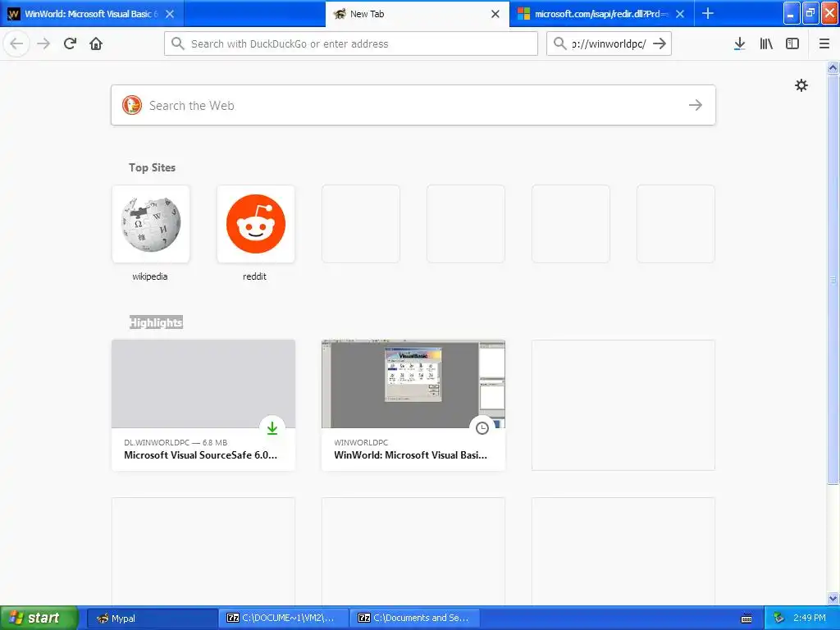Click the winworldpc search box field

click(x=609, y=43)
